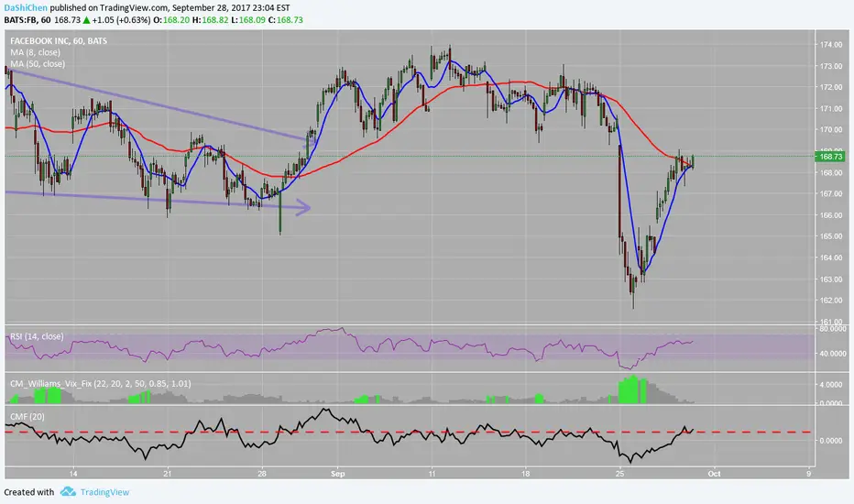Click the 11 date label on time axis

point(432,474)
